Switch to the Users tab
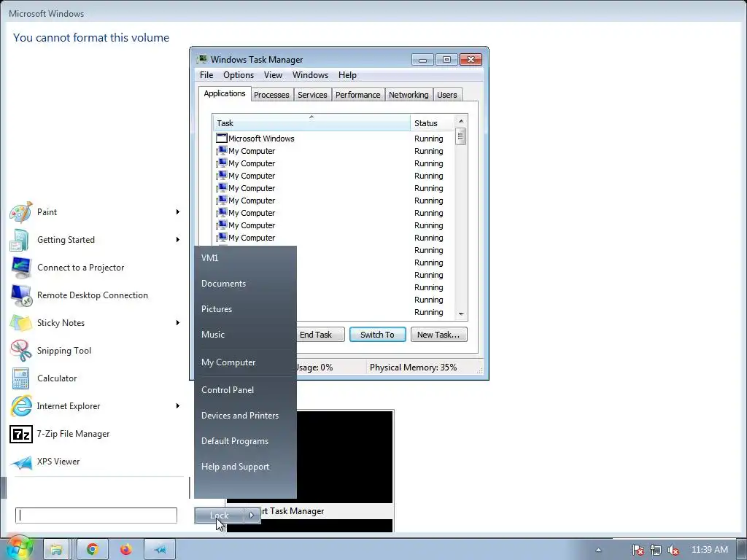Screen dimensions: 747x560 [447, 95]
